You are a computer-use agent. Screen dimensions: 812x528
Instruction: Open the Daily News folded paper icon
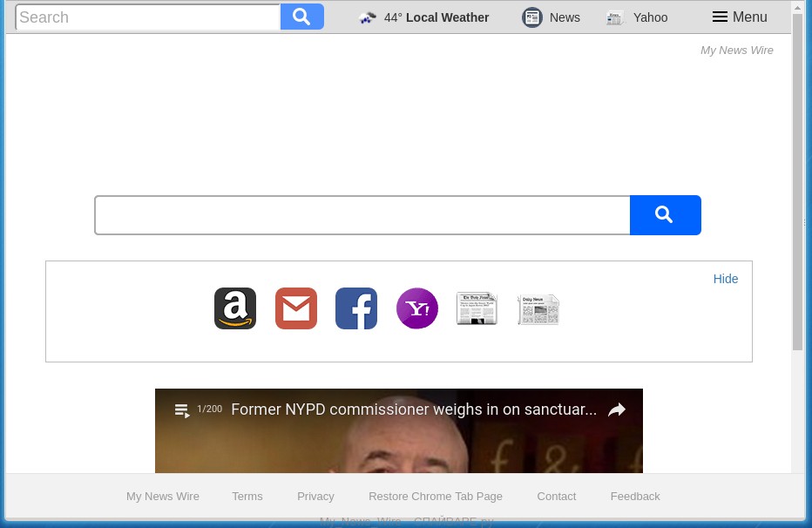538,309
